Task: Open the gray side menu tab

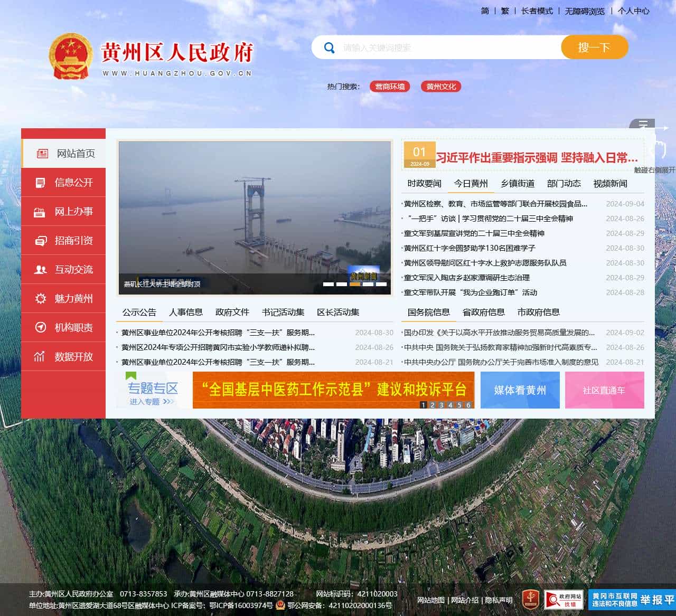Action: click(x=642, y=125)
